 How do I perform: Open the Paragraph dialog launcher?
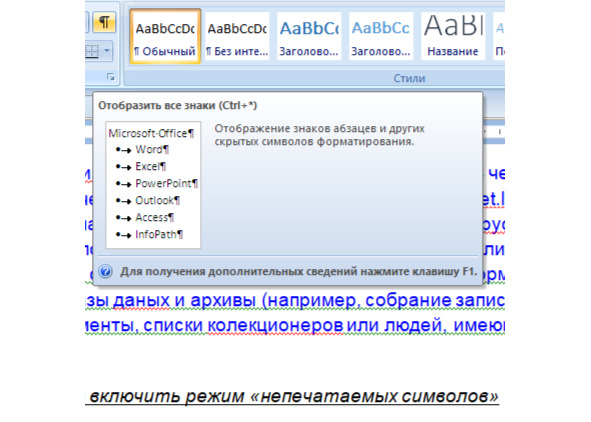click(x=110, y=77)
